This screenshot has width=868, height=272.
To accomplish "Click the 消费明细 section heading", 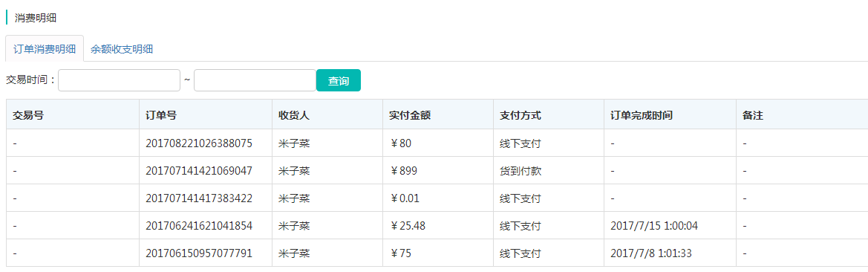I will (36, 18).
